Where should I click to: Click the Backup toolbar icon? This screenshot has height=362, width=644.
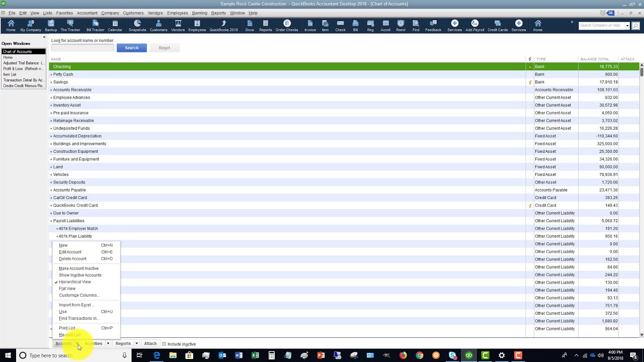(51, 26)
